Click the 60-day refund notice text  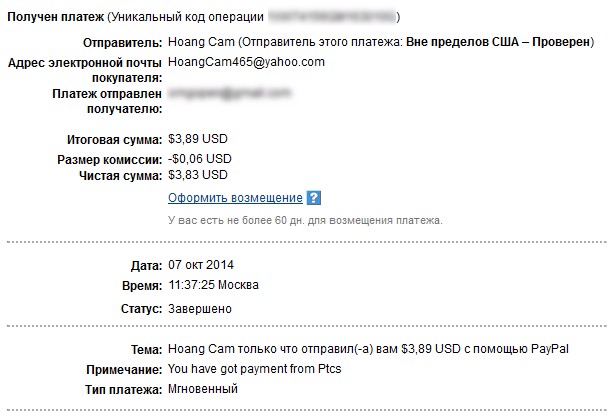pos(304,220)
